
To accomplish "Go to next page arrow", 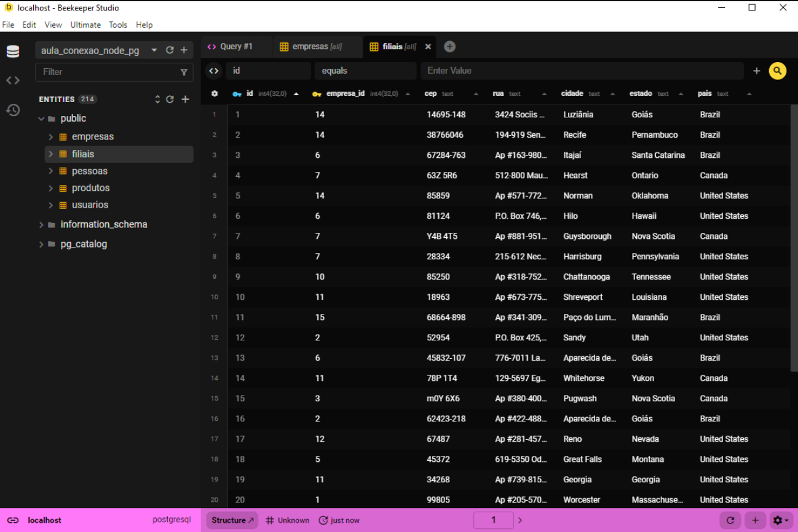I will 520,520.
